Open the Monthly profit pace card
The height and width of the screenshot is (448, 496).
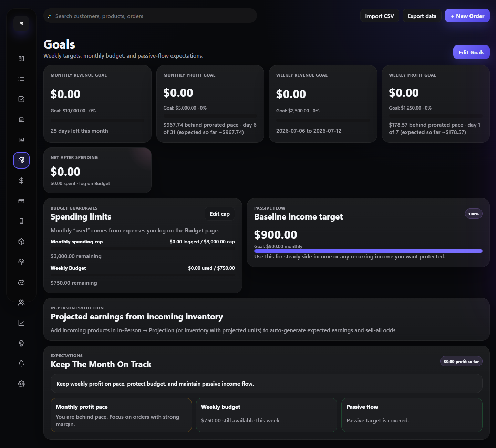(121, 415)
